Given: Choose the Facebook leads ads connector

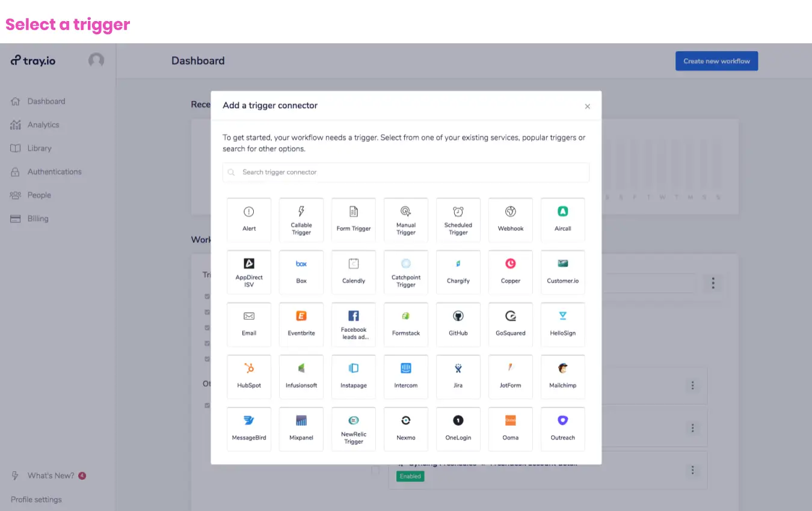Looking at the screenshot, I should coord(354,325).
